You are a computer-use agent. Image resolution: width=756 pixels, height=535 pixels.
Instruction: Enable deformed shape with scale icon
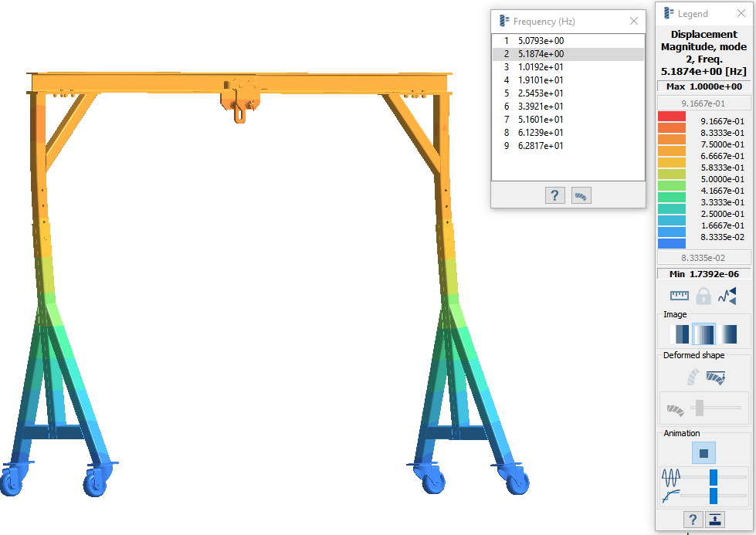coord(716,378)
